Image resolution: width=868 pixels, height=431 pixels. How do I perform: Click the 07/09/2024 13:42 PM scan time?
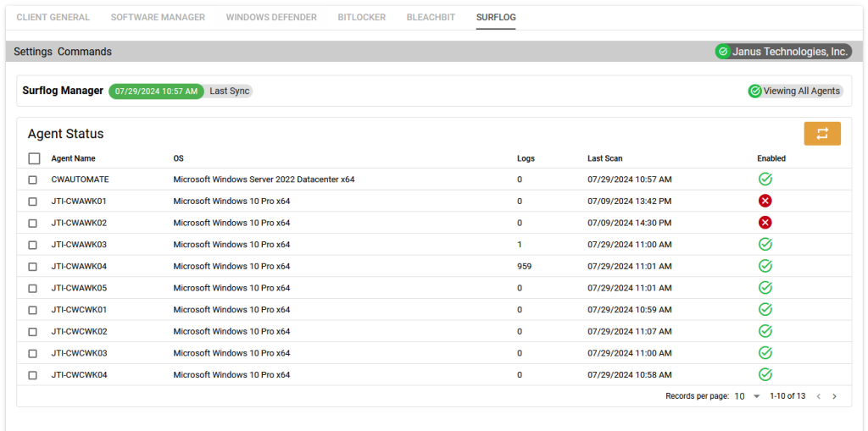(630, 202)
